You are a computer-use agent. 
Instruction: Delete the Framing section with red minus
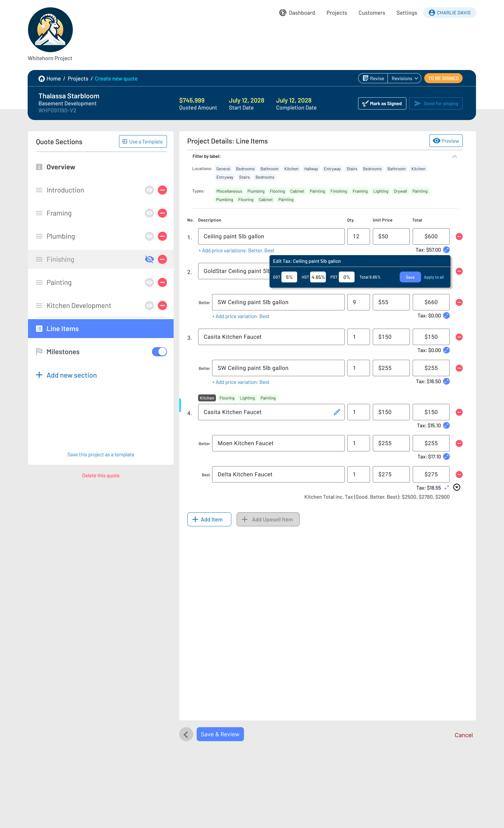tap(162, 213)
